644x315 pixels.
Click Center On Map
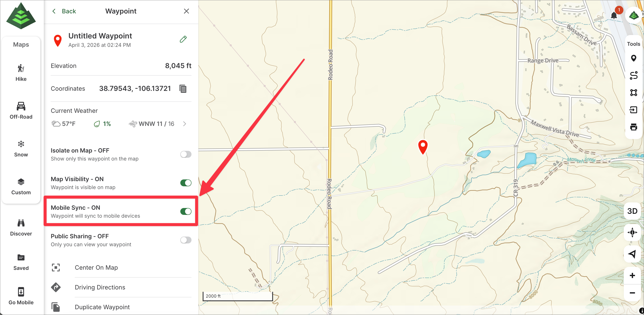tap(96, 268)
